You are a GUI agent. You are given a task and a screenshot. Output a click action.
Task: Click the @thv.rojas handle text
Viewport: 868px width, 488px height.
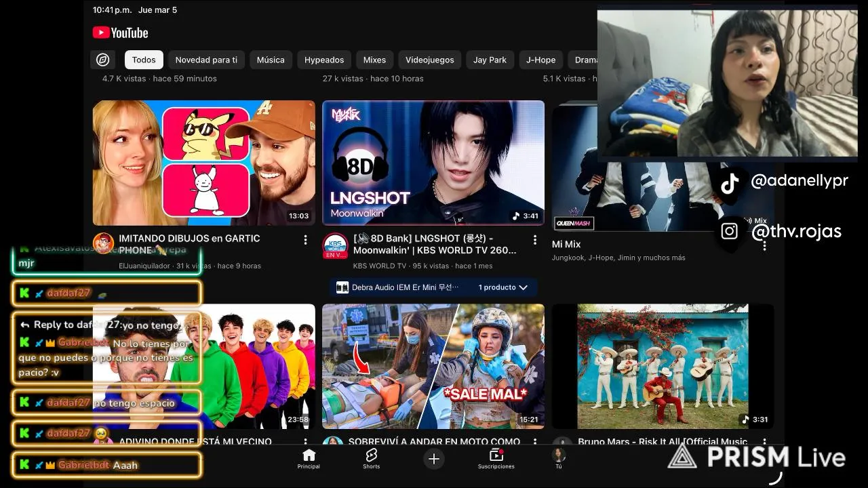point(796,231)
